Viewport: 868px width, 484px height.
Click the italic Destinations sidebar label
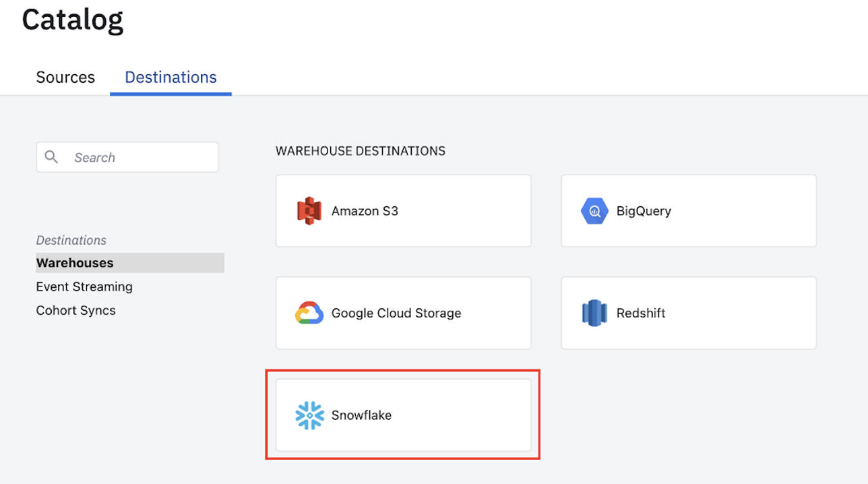pyautogui.click(x=71, y=240)
